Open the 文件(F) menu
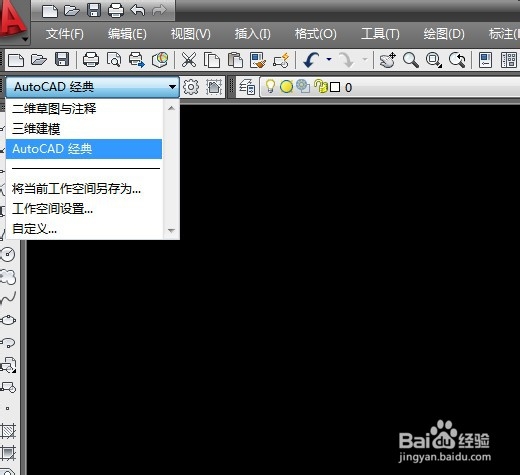Image resolution: width=520 pixels, height=475 pixels. tap(65, 34)
